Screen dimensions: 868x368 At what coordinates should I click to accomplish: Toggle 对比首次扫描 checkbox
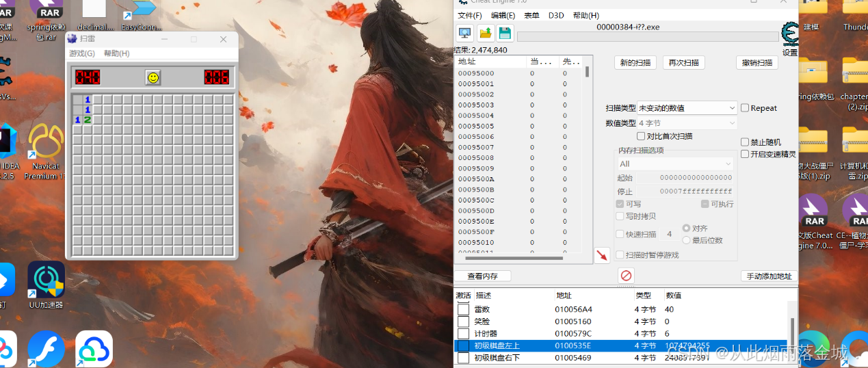pyautogui.click(x=641, y=136)
